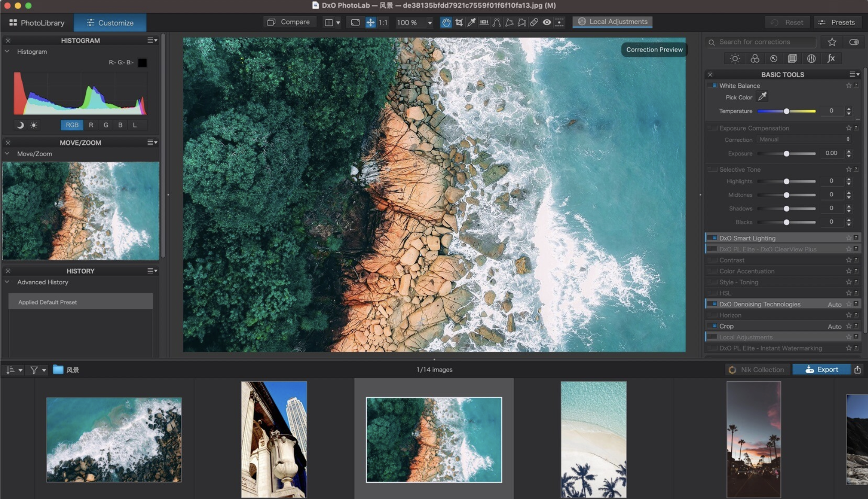
Task: Toggle active corrections only switch
Action: [x=854, y=42]
